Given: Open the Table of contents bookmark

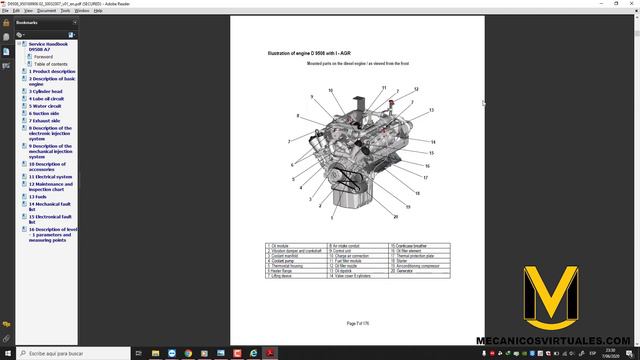Looking at the screenshot, I should tap(51, 64).
